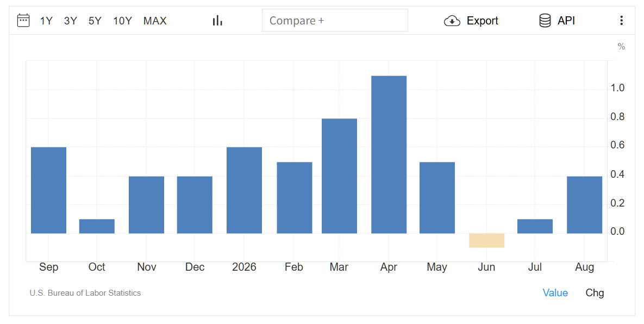Image resolution: width=644 pixels, height=324 pixels.
Task: Open the calendar date range picker
Action: point(23,20)
